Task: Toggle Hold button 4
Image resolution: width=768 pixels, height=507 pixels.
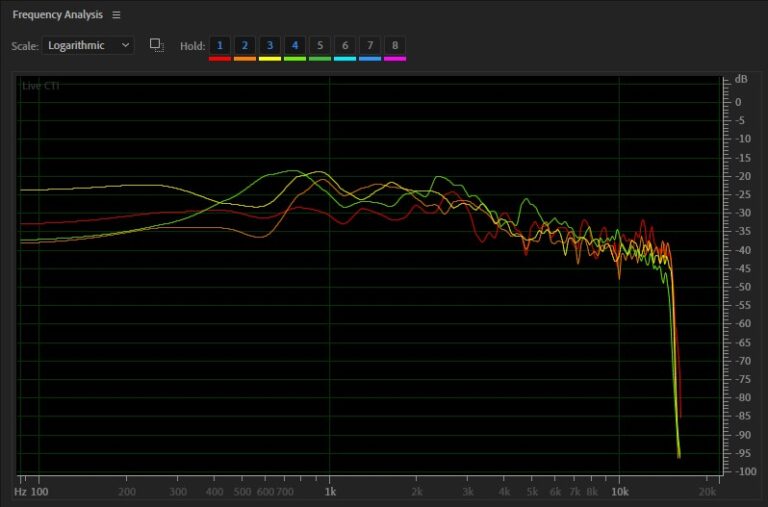Action: coord(295,46)
